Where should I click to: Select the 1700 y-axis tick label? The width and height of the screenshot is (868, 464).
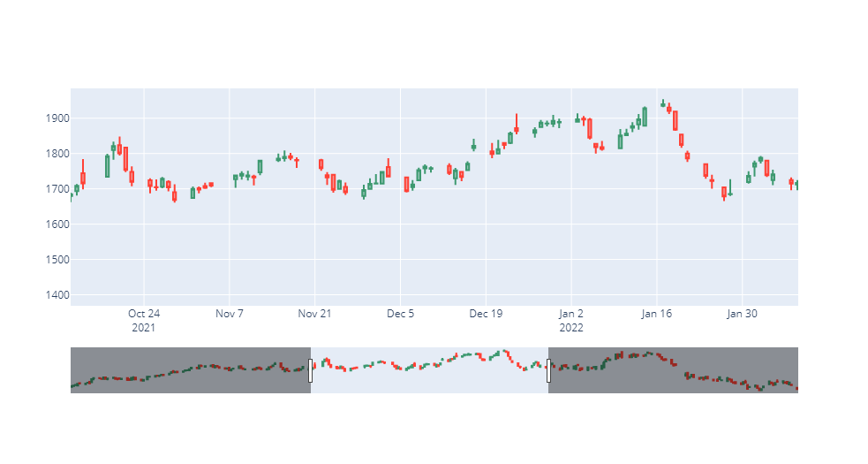[52, 189]
